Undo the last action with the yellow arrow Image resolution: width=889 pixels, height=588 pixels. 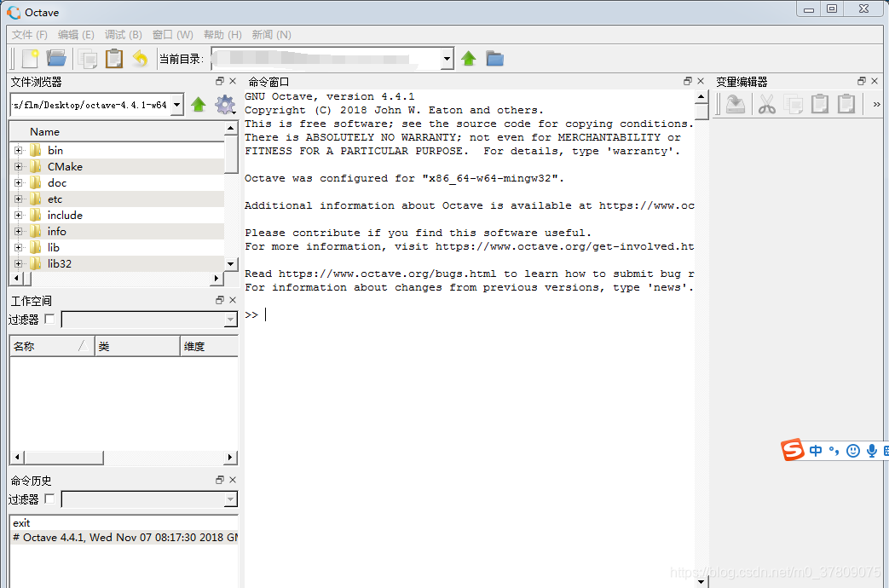click(x=140, y=59)
